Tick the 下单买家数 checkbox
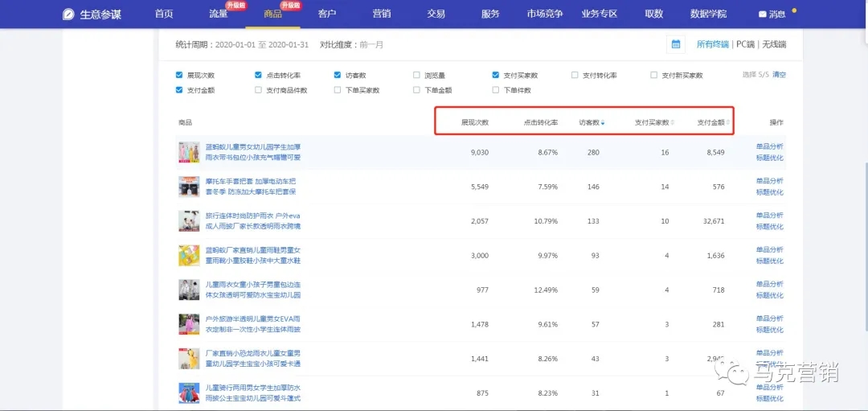Image resolution: width=868 pixels, height=411 pixels. [338, 90]
